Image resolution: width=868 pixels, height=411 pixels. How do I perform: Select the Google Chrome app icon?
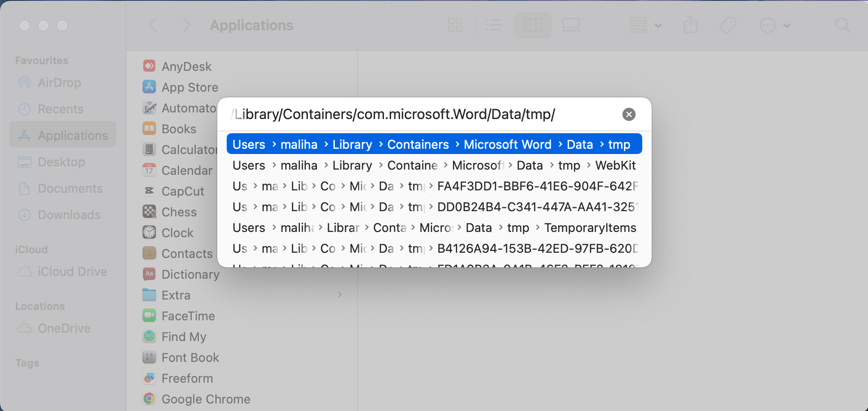[149, 399]
